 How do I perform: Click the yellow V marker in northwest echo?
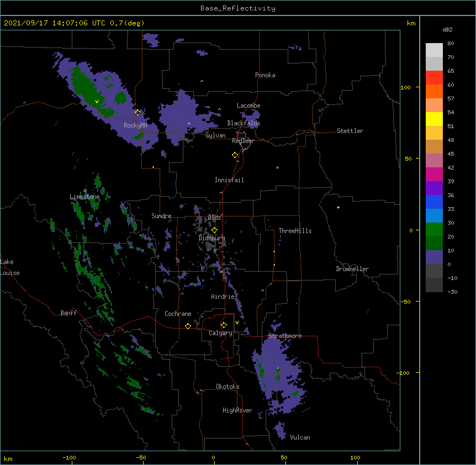pos(97,102)
